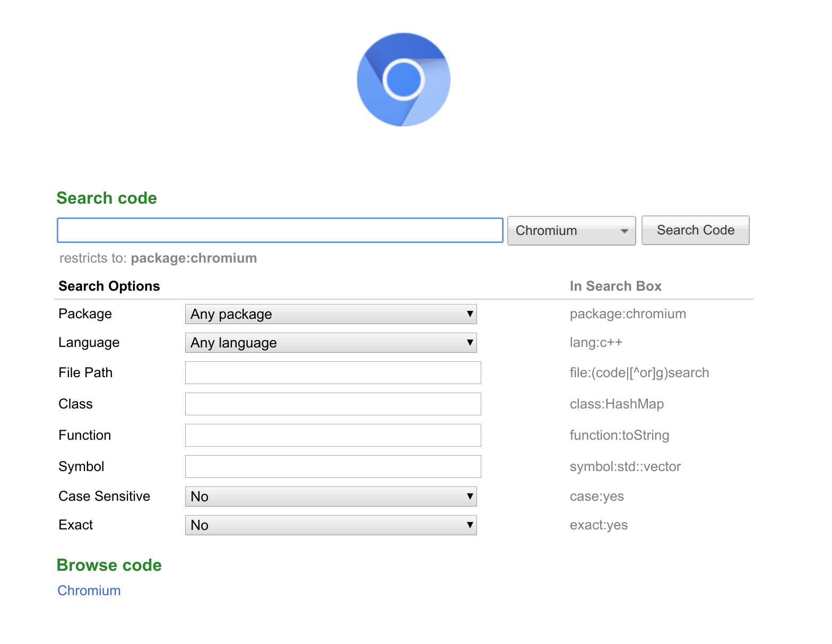
Task: Click the 'class:HashMap' example text
Action: pyautogui.click(x=617, y=404)
